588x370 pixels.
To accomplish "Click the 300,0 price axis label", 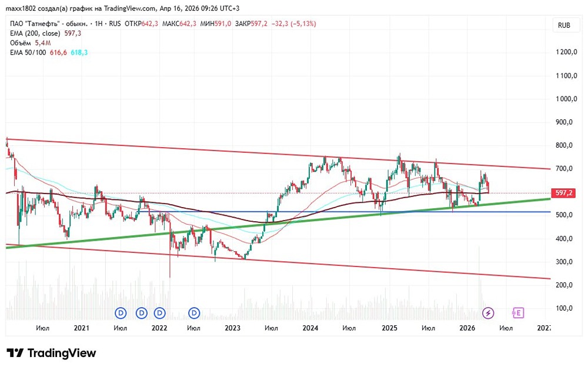I will 564,262.
